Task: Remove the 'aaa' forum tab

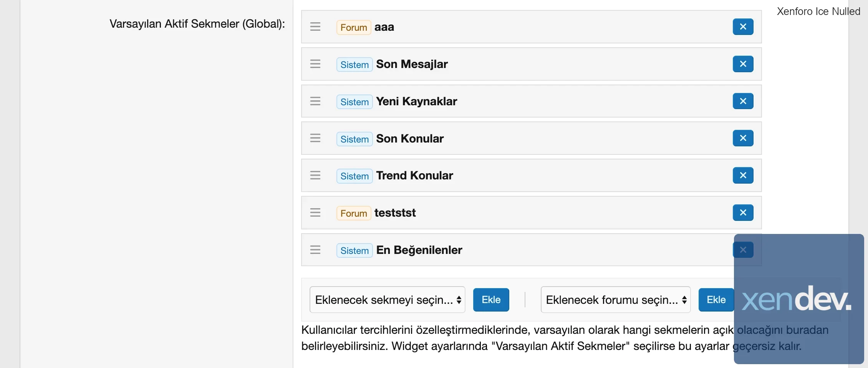Action: point(743,27)
